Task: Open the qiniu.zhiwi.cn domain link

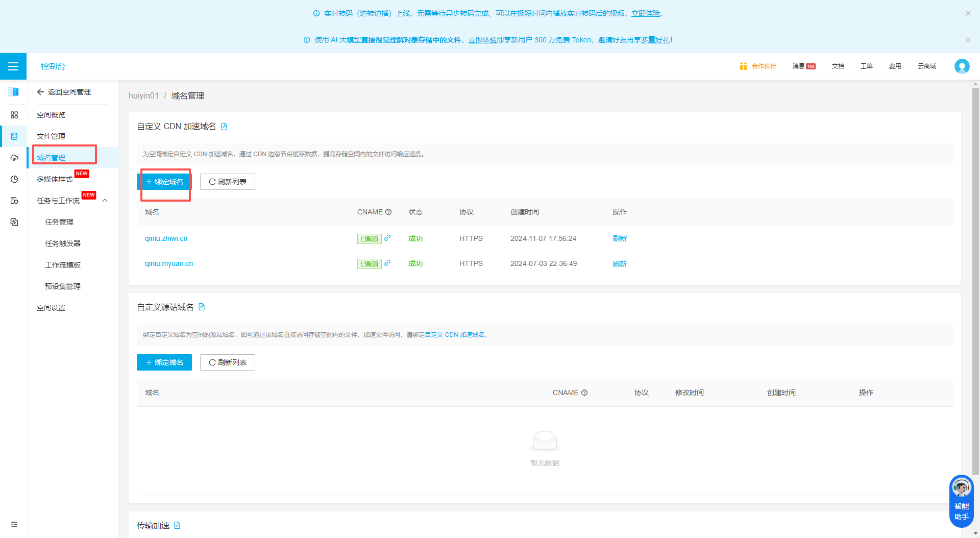Action: tap(166, 238)
